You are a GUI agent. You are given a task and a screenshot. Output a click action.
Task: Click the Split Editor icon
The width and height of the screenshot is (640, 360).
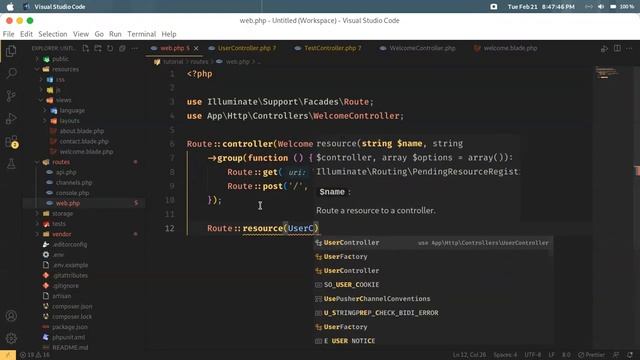coord(617,48)
